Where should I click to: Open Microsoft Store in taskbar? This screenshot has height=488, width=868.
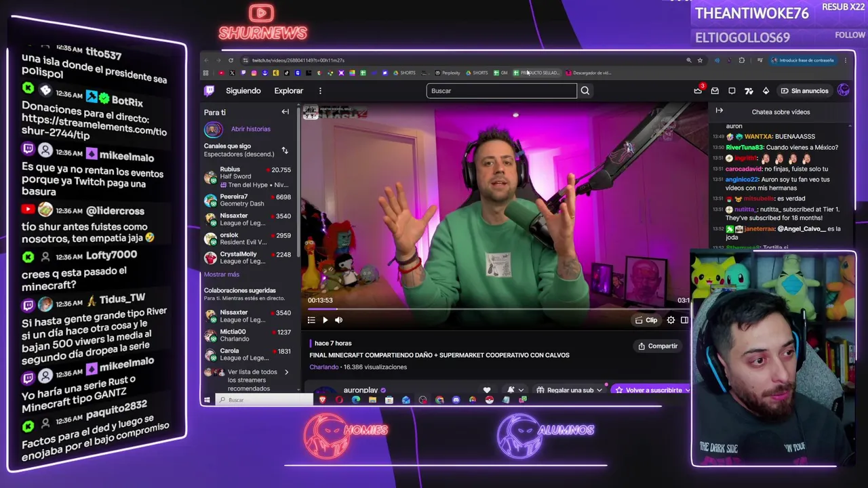(x=389, y=400)
